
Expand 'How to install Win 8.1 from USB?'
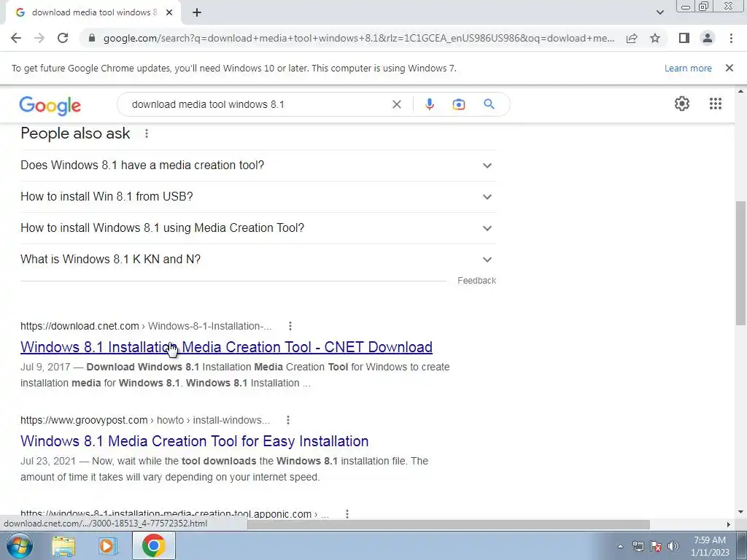point(258,197)
